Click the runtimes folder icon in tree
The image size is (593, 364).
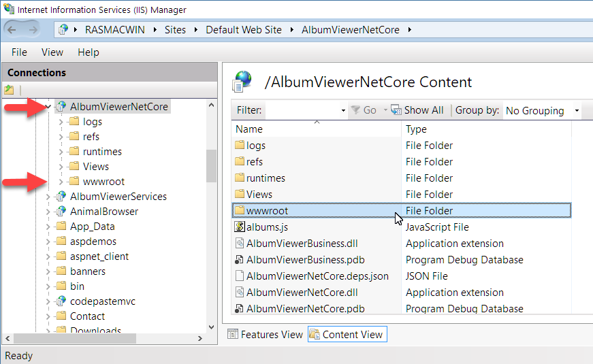click(74, 151)
